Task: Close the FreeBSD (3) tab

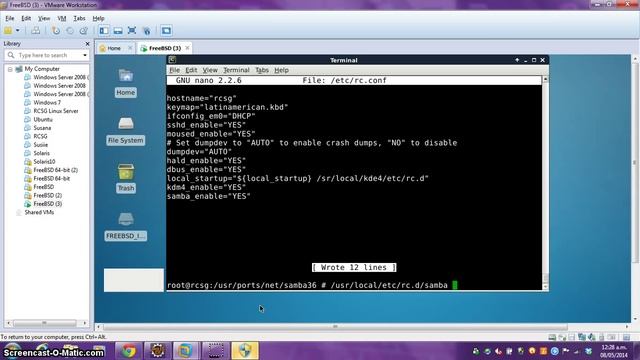Action: point(187,48)
